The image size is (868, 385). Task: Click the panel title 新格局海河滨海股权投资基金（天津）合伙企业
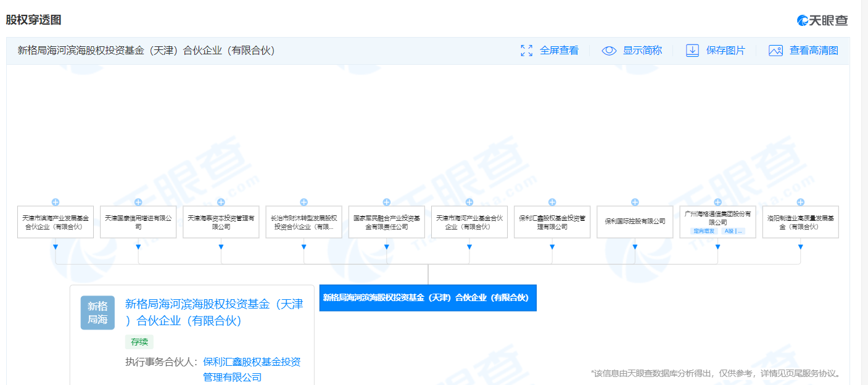(146, 51)
